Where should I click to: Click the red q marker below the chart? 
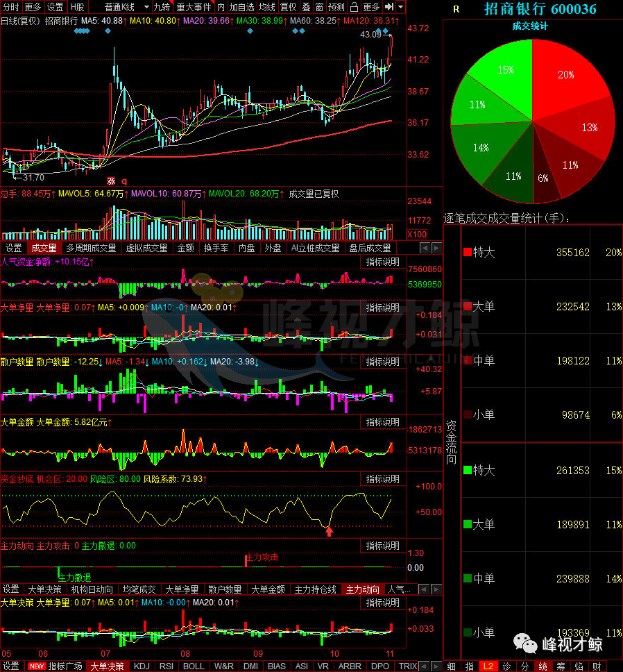point(124,181)
